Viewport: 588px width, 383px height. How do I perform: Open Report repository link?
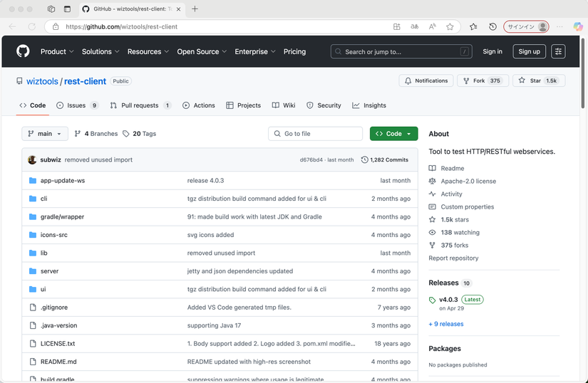tap(453, 258)
